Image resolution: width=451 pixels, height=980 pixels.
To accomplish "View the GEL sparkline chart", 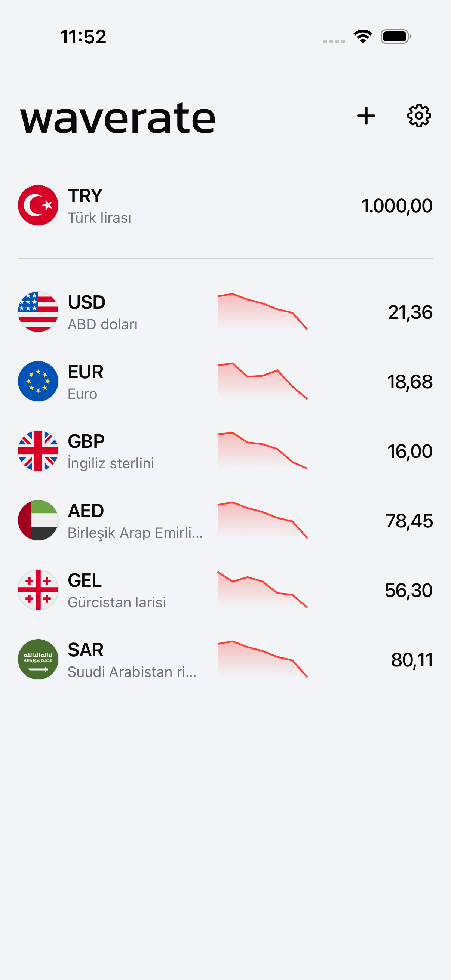I will 263,590.
